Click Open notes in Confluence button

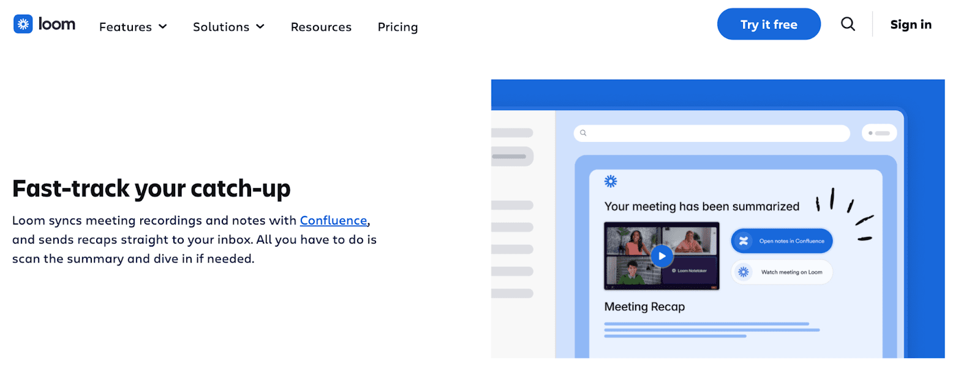coord(782,241)
